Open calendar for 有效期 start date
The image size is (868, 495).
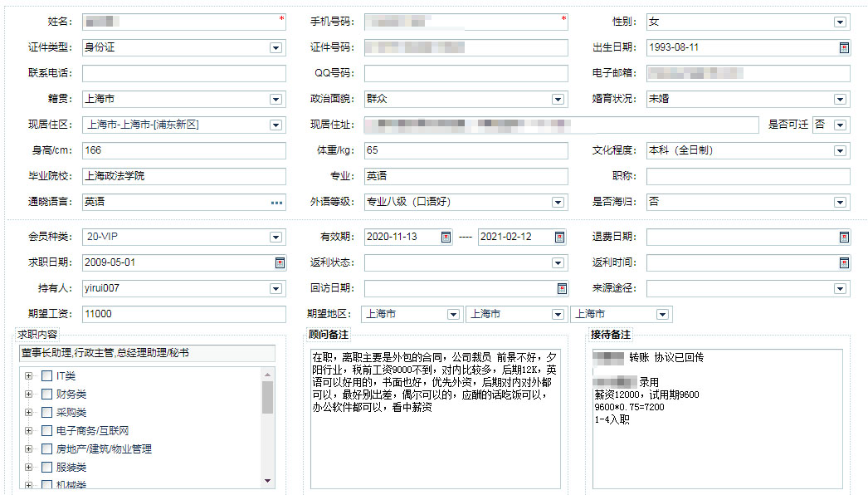tap(446, 238)
